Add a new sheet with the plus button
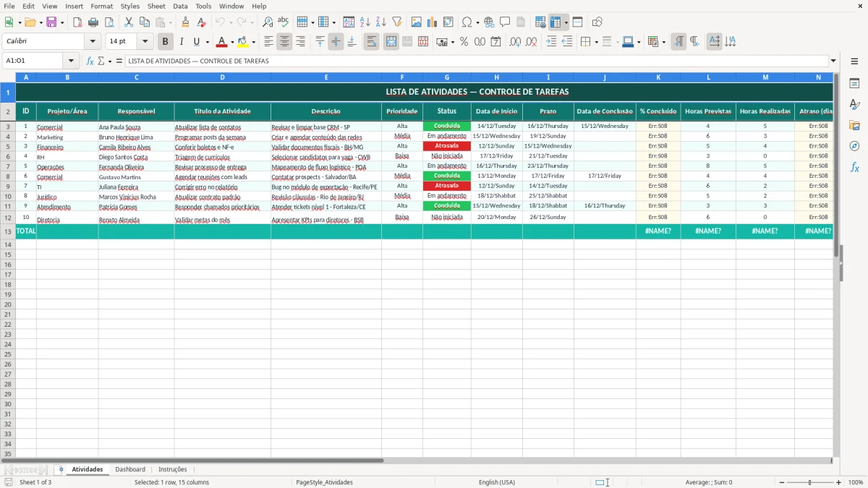Viewport: 868px width, 488px height. [x=61, y=469]
